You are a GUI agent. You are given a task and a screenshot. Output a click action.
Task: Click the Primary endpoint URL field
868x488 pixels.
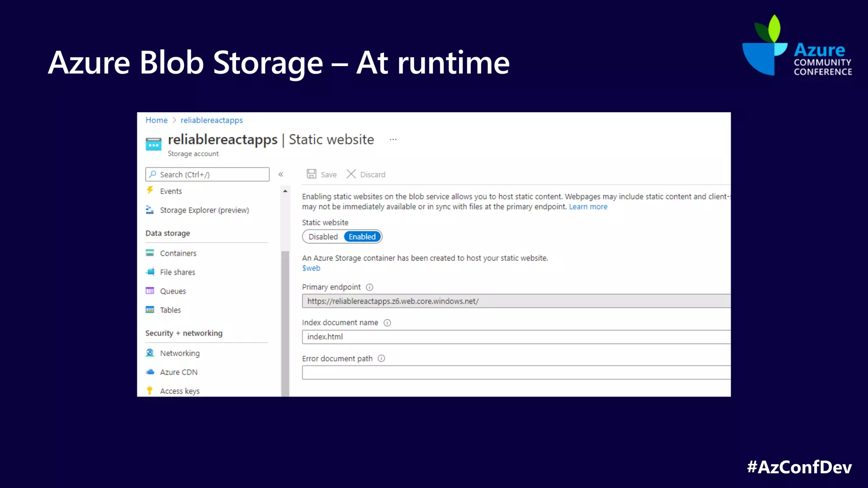click(516, 301)
